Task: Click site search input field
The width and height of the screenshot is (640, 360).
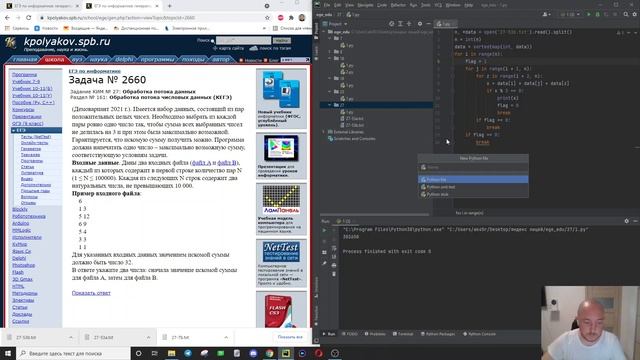Action: point(243,40)
